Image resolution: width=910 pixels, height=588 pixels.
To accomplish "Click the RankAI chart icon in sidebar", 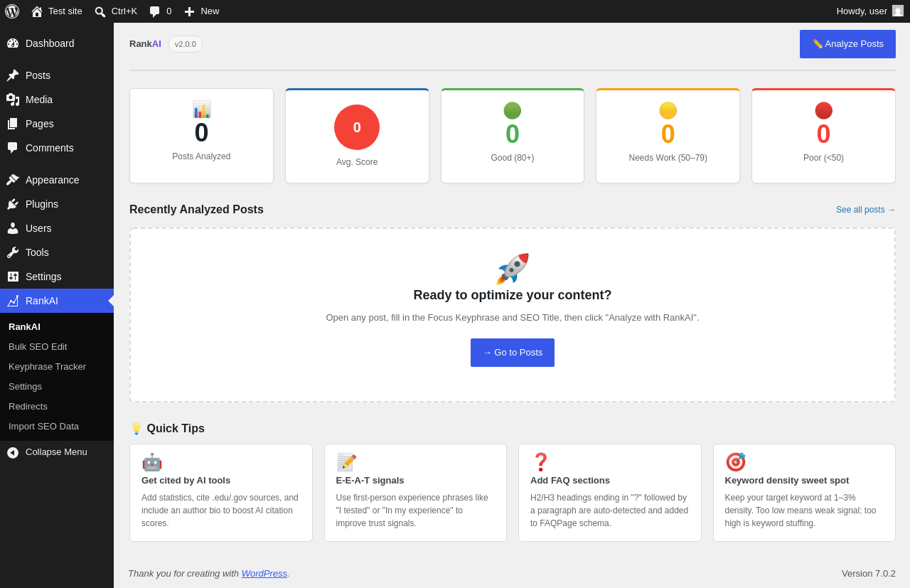I will point(13,301).
